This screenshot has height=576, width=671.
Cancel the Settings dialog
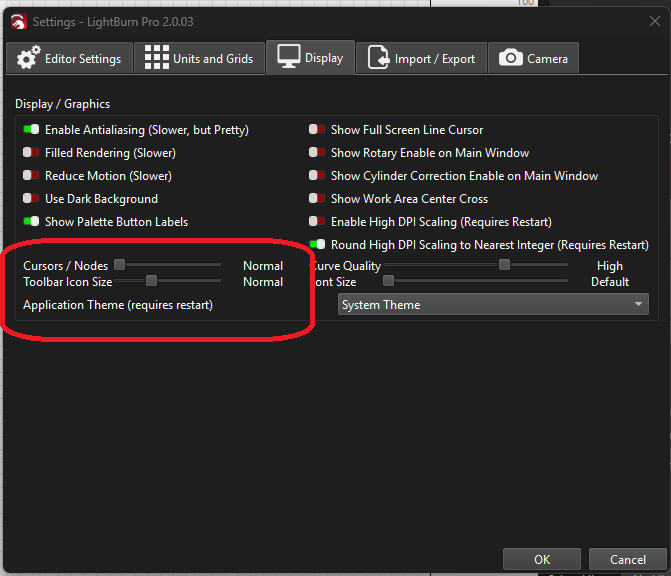coord(627,559)
